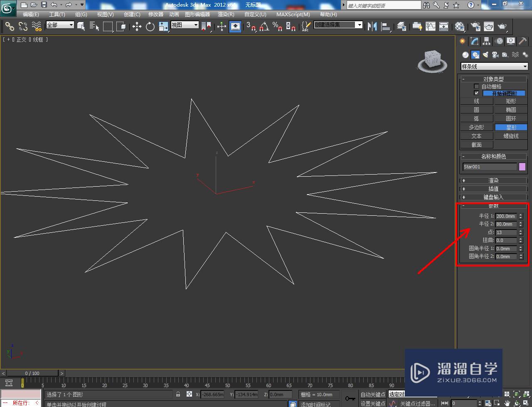Click the Mirror tool icon
The height and width of the screenshot is (407, 532).
pos(372,26)
